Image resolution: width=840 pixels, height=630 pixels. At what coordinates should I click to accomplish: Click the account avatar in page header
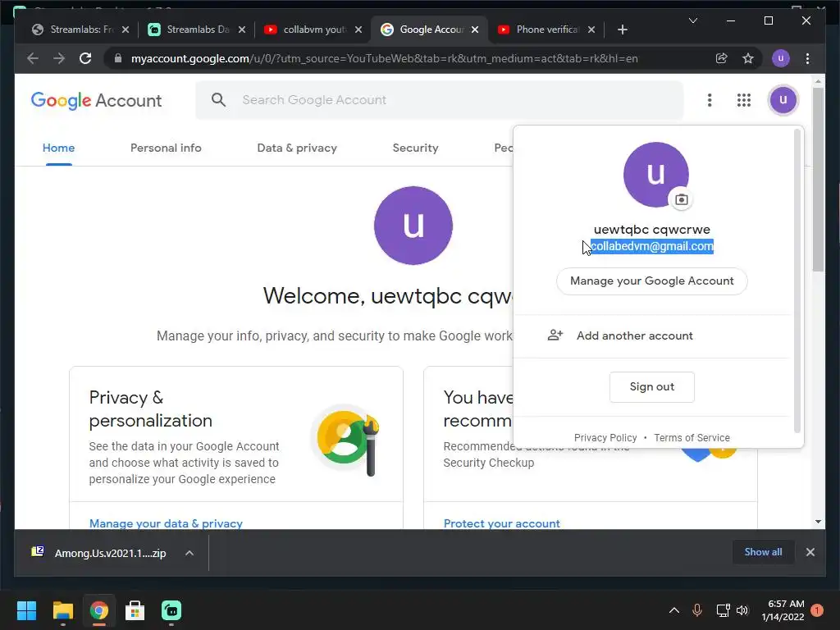[783, 99]
